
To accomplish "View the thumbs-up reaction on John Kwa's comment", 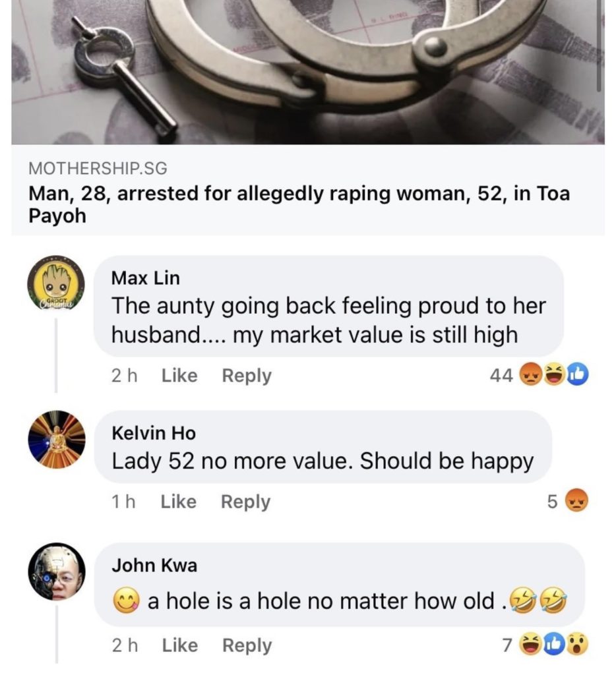I will [x=555, y=645].
